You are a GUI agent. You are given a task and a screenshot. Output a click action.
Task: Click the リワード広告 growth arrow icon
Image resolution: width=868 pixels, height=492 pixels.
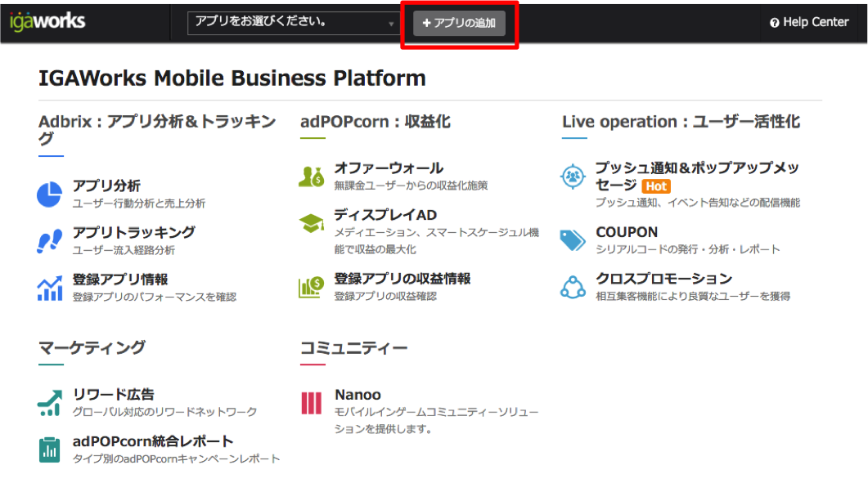49,403
